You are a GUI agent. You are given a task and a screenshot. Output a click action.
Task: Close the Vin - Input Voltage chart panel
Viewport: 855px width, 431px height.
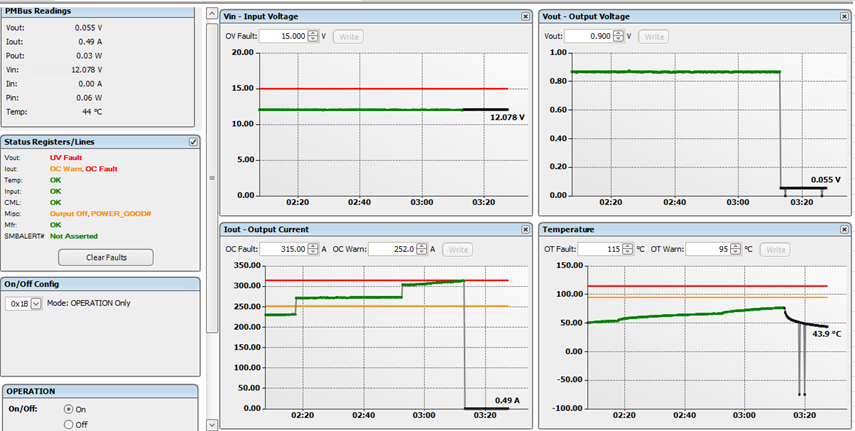[x=526, y=17]
